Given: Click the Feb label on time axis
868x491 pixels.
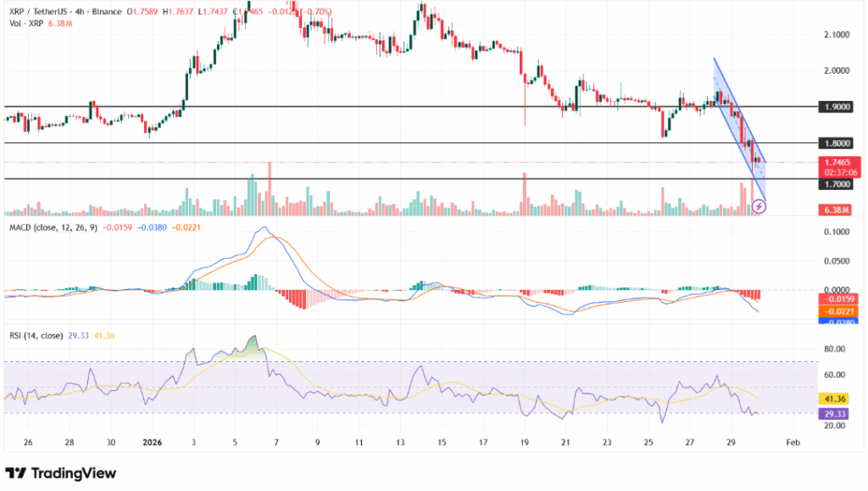Looking at the screenshot, I should point(793,443).
